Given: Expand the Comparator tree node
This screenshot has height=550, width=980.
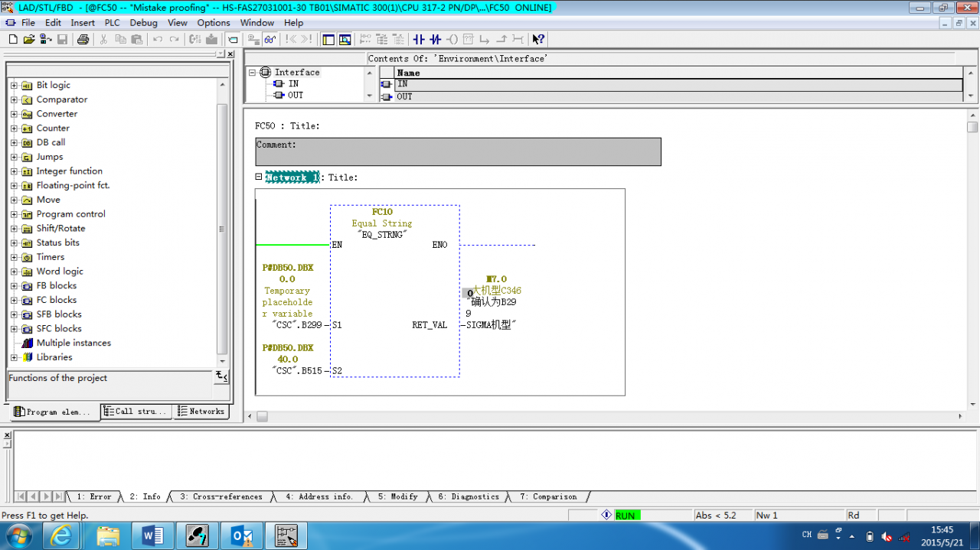Looking at the screenshot, I should tap(14, 100).
